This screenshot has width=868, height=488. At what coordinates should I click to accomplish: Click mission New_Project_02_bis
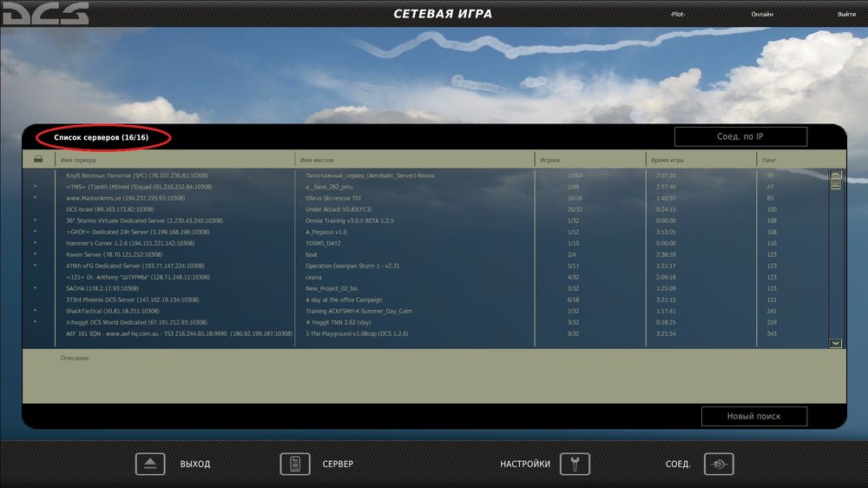(331, 288)
